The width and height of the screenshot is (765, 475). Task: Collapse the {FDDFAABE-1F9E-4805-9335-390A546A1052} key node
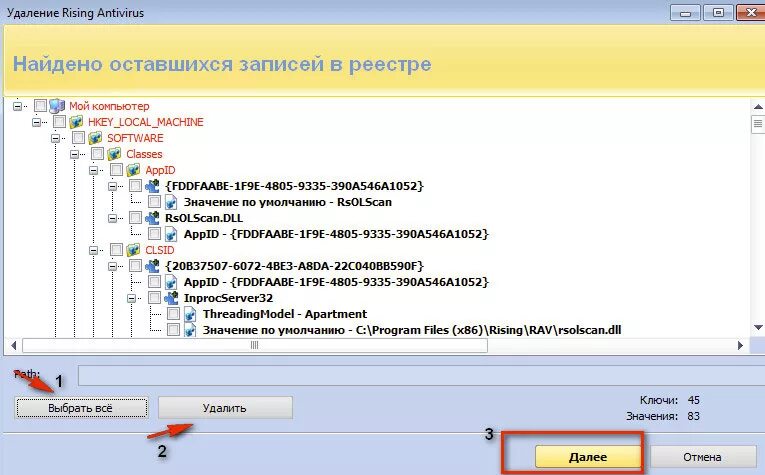click(x=113, y=186)
